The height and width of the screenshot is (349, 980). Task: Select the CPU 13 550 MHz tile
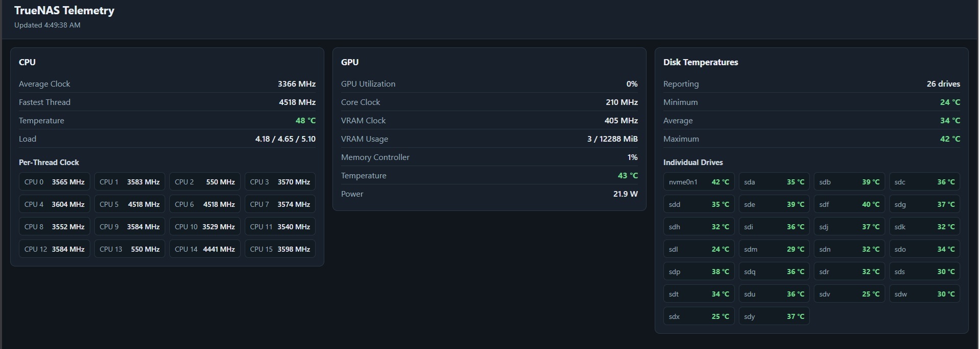click(130, 249)
